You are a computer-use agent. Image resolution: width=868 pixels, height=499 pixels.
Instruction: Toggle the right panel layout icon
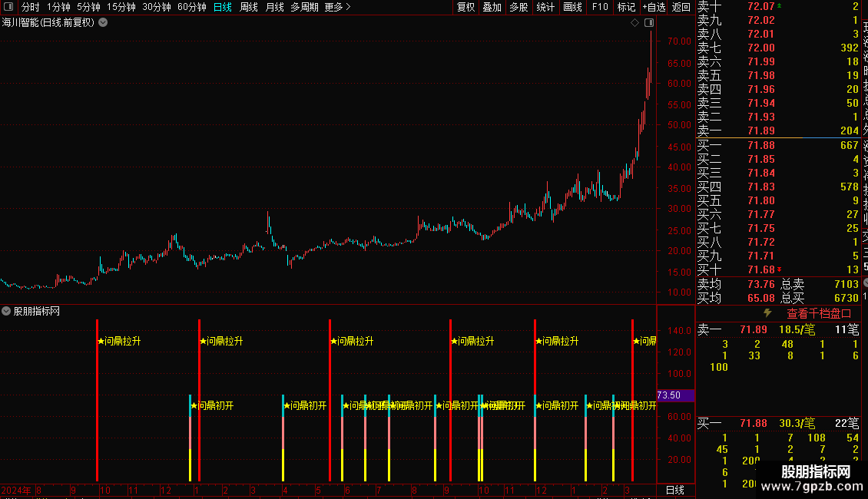[x=649, y=23]
